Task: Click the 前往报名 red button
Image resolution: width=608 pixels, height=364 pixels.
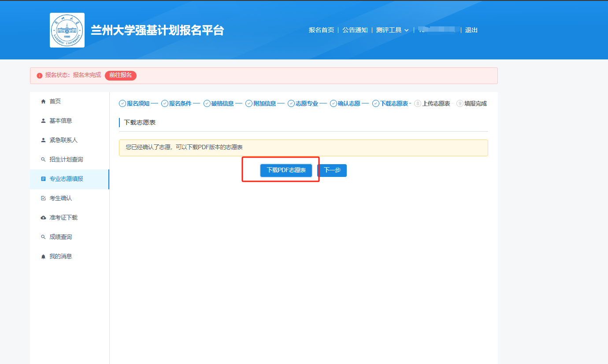Action: pos(121,75)
